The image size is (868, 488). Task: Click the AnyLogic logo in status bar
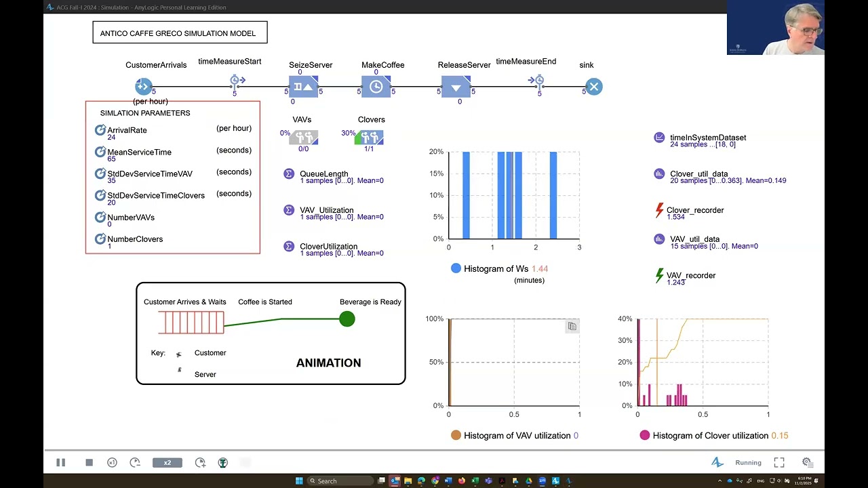coord(717,462)
